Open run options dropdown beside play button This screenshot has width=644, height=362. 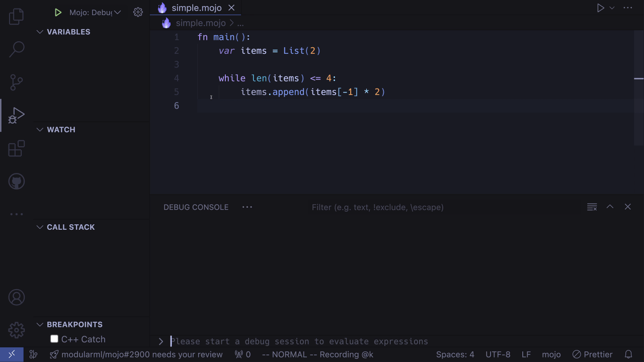coord(612,8)
